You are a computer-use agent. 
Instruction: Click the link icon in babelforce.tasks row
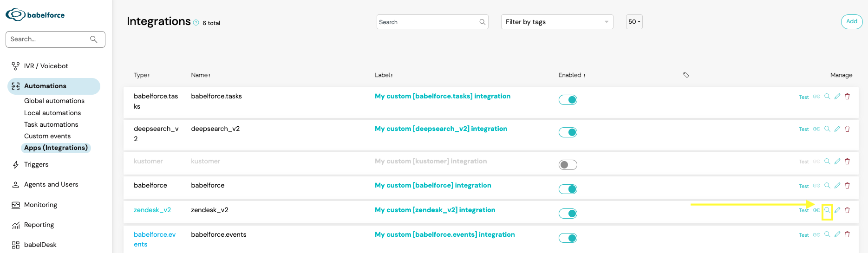tap(816, 97)
